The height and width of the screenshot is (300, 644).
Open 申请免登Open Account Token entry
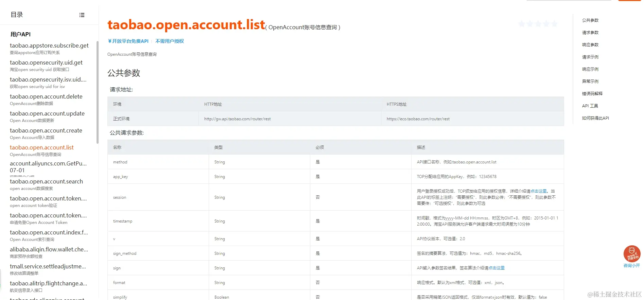click(x=48, y=218)
